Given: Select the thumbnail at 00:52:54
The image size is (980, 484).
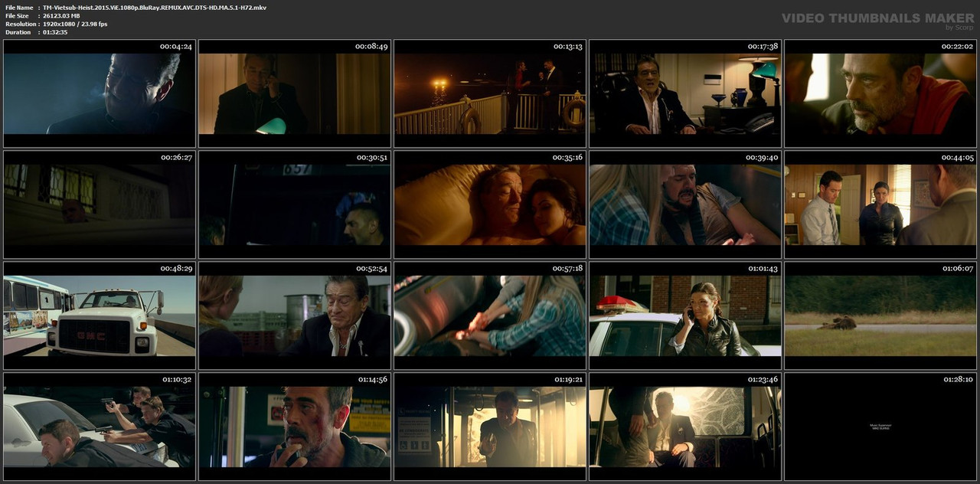Looking at the screenshot, I should 295,316.
